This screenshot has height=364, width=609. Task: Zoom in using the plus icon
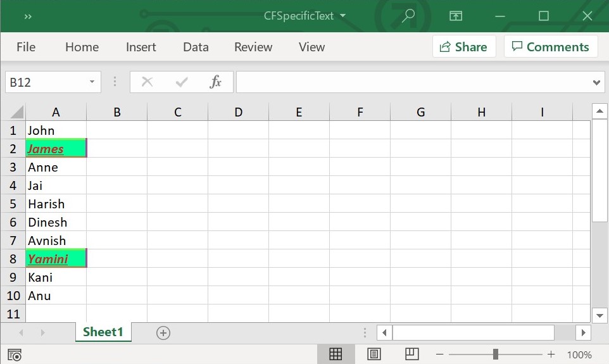(x=551, y=355)
